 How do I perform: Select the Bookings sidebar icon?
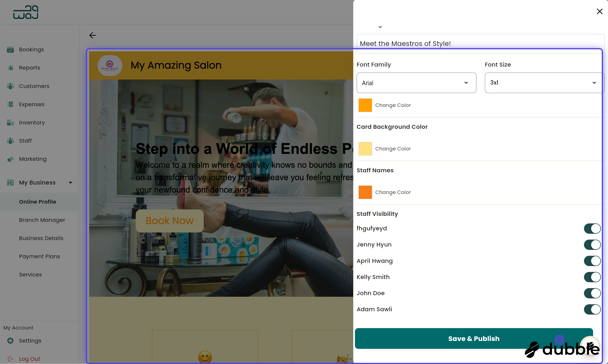click(10, 50)
